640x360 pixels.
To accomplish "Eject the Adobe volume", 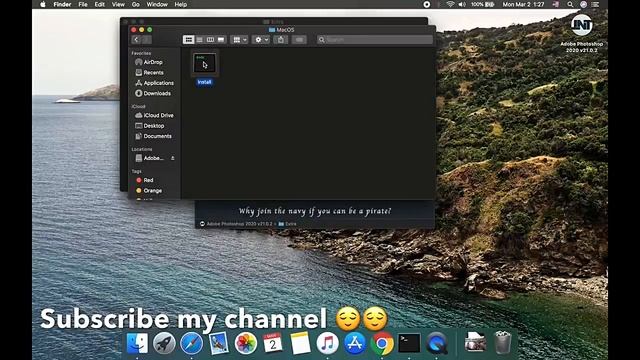I will tap(173, 158).
